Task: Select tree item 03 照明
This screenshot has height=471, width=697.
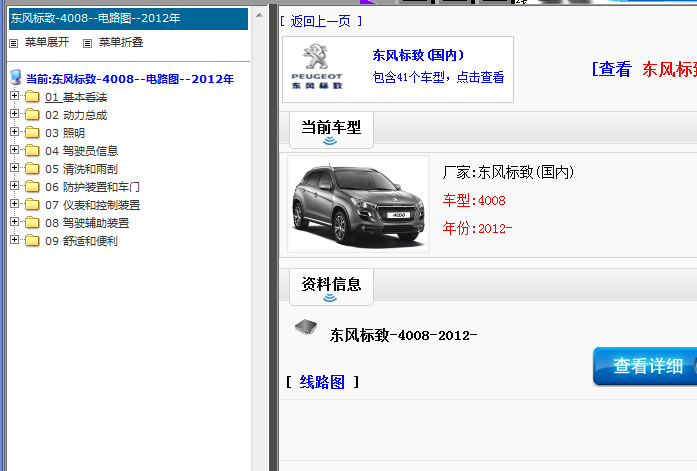Action: click(x=65, y=133)
